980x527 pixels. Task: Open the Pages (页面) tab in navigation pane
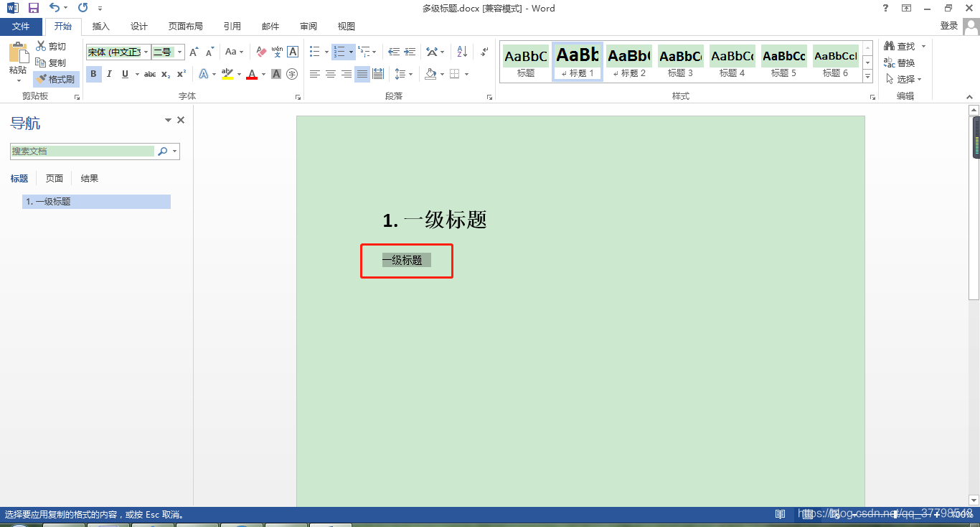click(55, 179)
